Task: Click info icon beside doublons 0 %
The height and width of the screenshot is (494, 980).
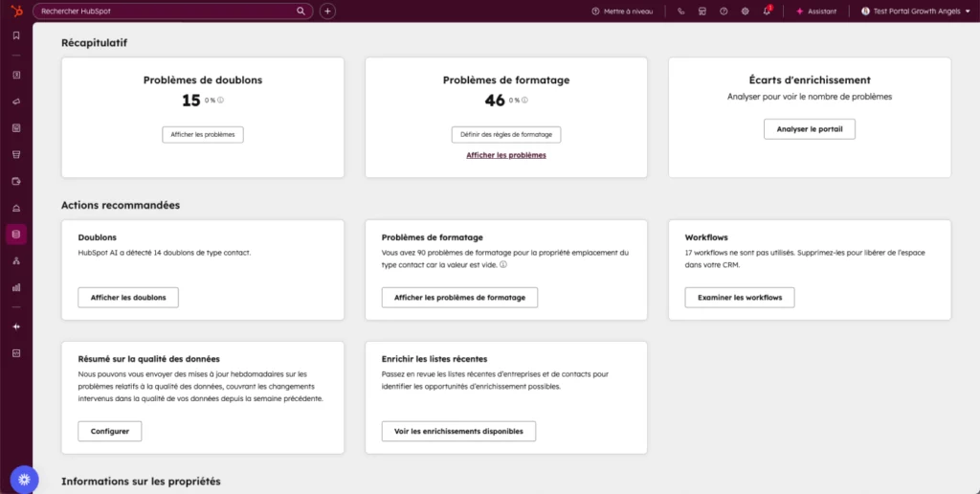Action: coord(221,101)
